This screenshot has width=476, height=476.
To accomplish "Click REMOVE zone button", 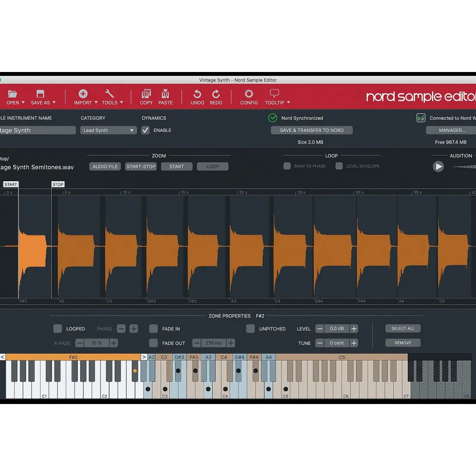I will point(403,343).
